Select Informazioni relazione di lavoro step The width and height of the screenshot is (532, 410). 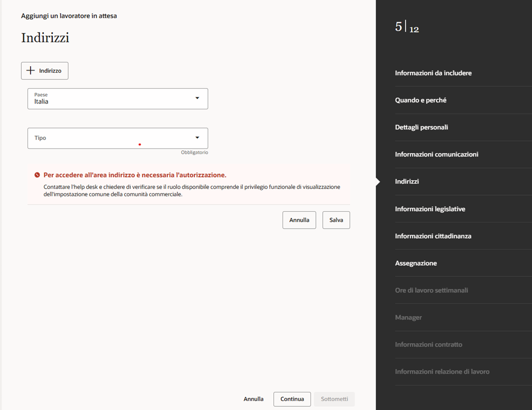(x=442, y=372)
